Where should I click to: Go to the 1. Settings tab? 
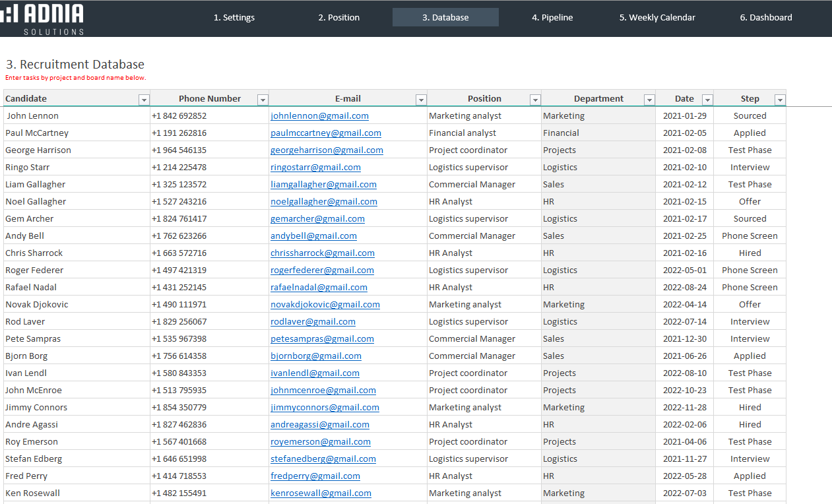[x=234, y=18]
